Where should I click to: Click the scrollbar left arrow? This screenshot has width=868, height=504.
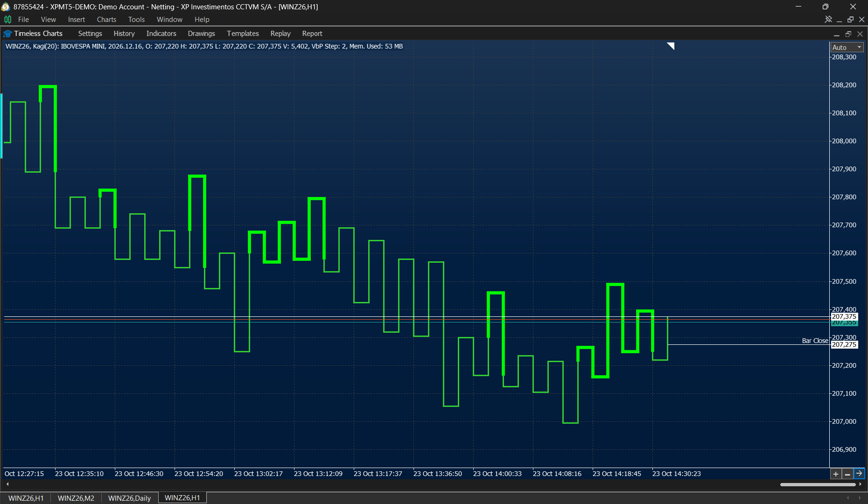[x=7, y=484]
